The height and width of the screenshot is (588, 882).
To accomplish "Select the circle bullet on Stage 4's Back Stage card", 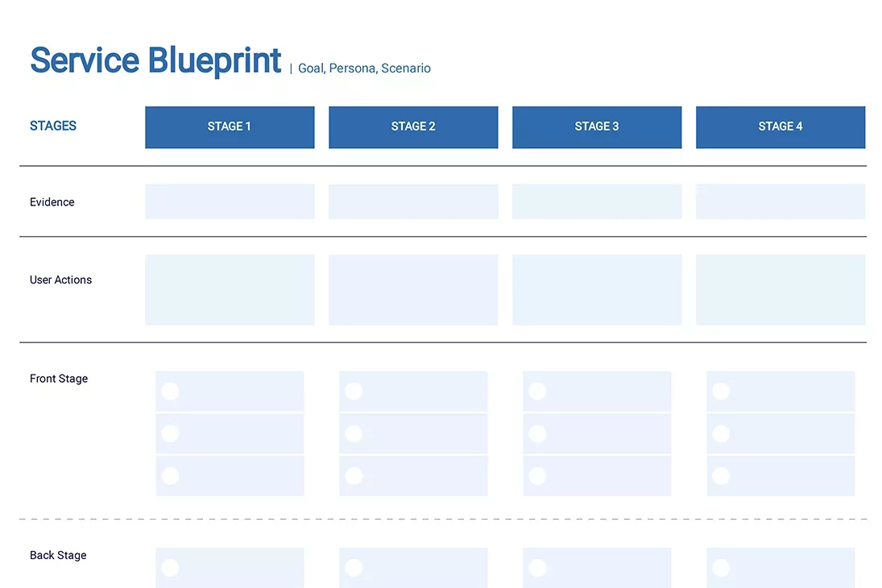I will (721, 568).
